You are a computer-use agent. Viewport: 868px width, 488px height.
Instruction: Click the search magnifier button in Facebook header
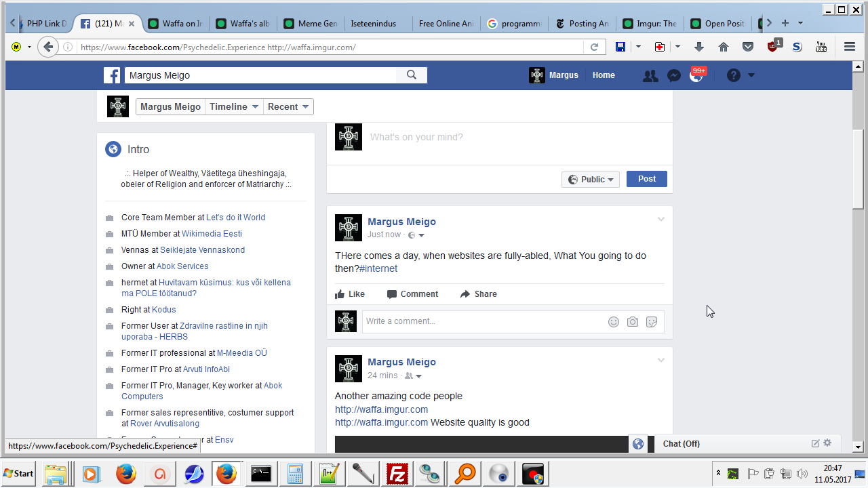click(412, 75)
